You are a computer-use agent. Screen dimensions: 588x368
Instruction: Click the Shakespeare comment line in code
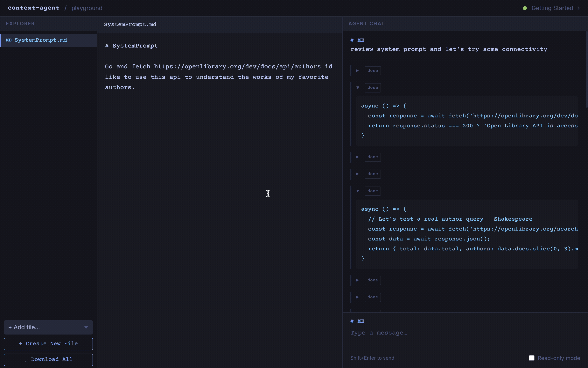click(x=450, y=219)
